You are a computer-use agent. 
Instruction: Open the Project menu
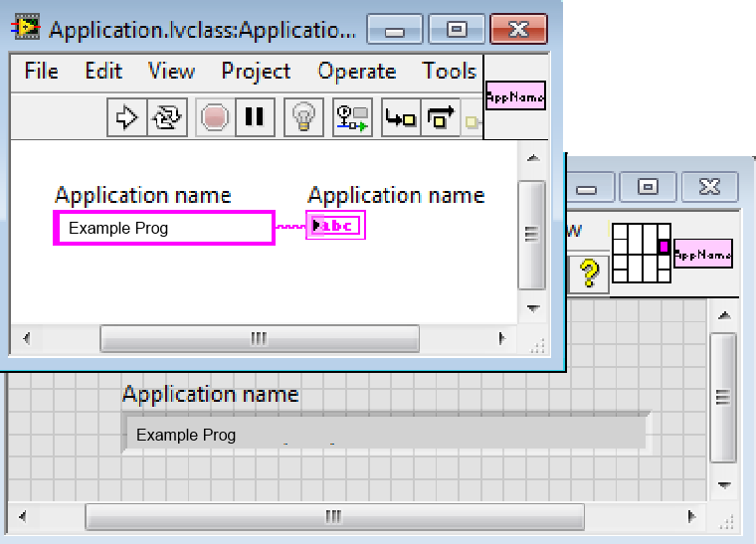pyautogui.click(x=256, y=71)
